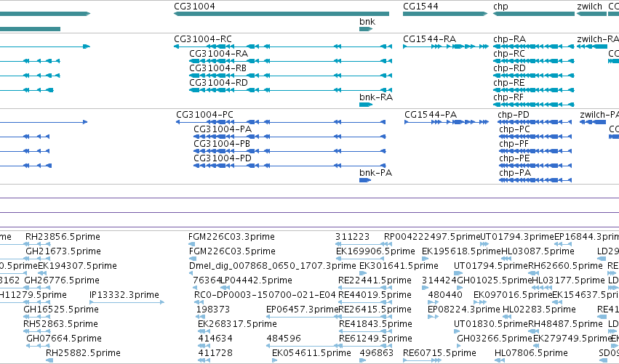The image size is (619, 364).
Task: Click the CG31004 gene label
Action: tap(195, 7)
